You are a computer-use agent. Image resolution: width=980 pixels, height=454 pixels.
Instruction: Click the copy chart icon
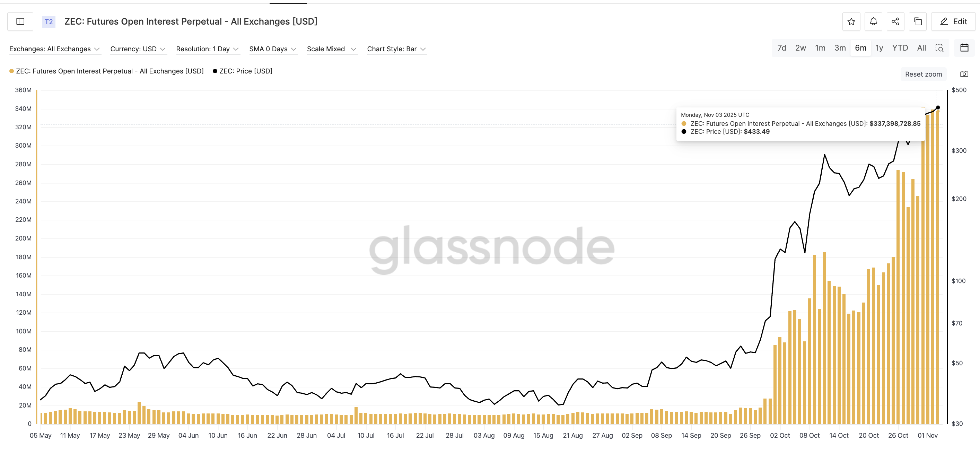pos(917,21)
